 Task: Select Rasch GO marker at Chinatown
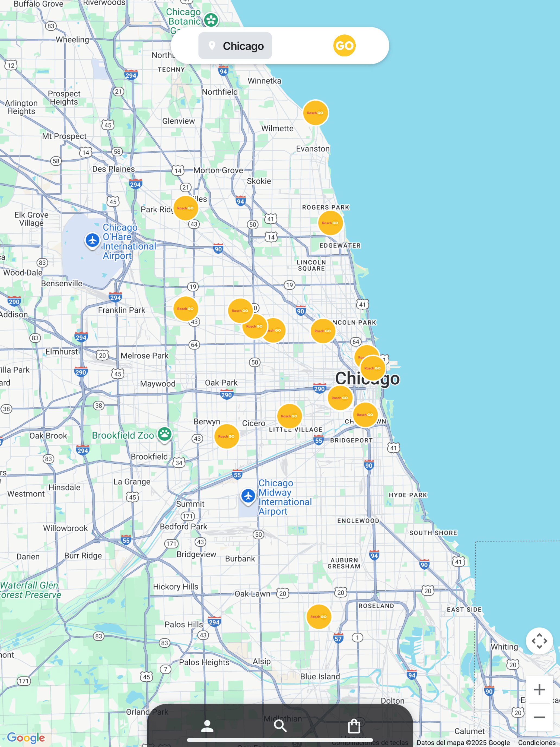[x=365, y=415]
